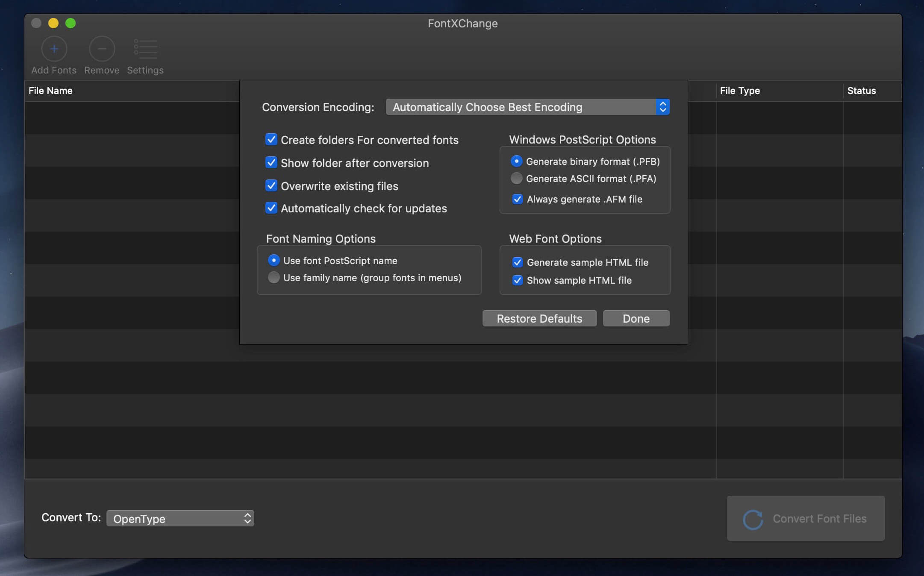
Task: Toggle Automatically check for updates
Action: [271, 208]
